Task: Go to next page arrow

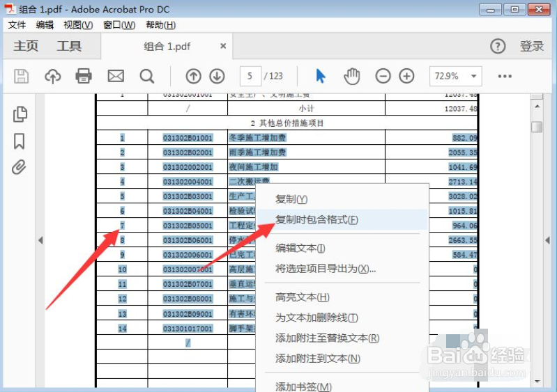Action: point(217,77)
